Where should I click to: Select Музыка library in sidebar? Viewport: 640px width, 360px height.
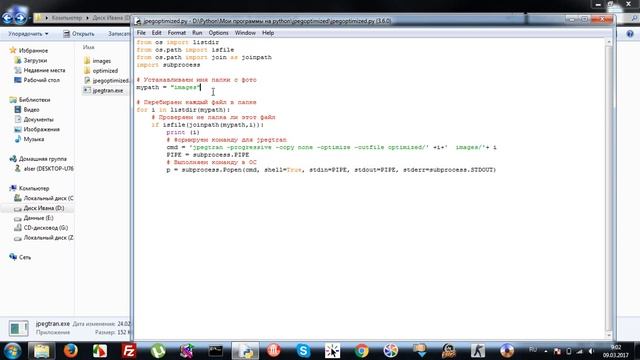[29, 139]
